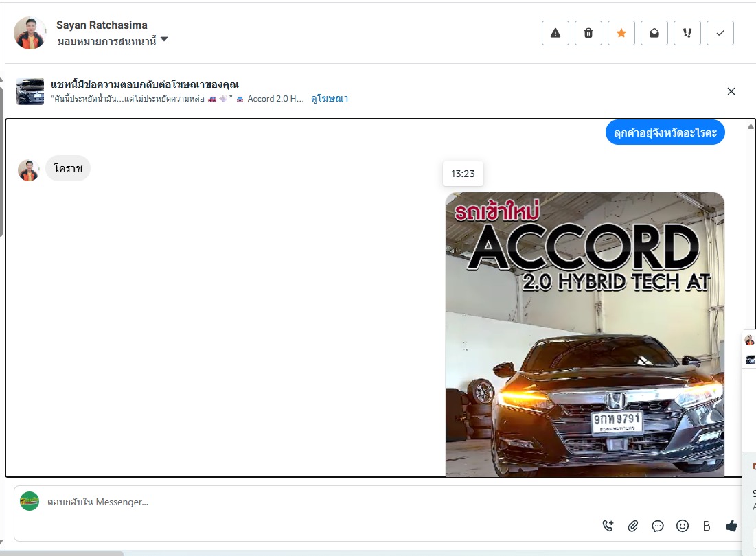This screenshot has width=756, height=556.
Task: Open saved replies speech bubble icon
Action: point(658,526)
